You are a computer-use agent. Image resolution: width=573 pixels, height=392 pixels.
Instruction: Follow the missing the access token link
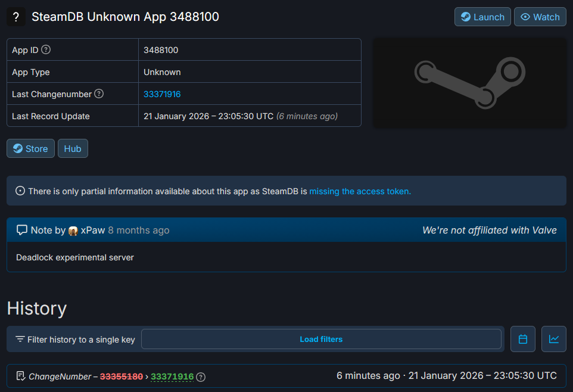(360, 191)
